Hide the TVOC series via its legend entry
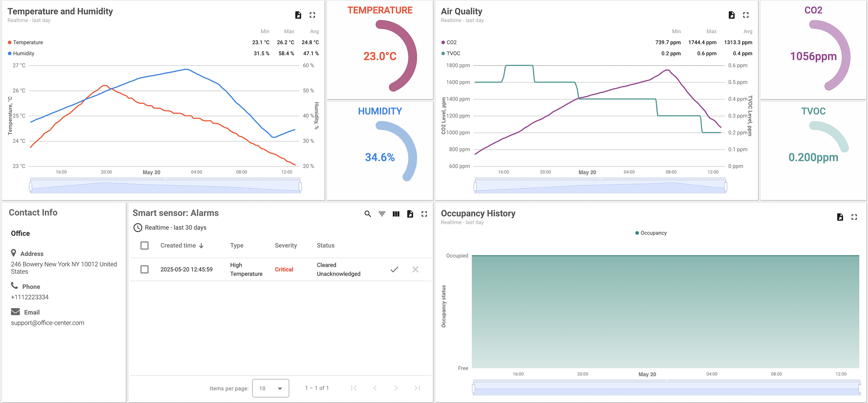Image resolution: width=868 pixels, height=403 pixels. [453, 53]
